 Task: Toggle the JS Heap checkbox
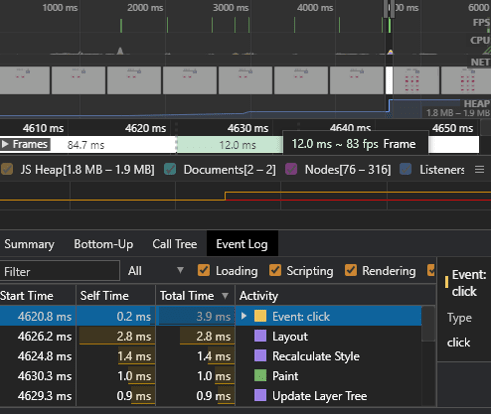point(7,170)
